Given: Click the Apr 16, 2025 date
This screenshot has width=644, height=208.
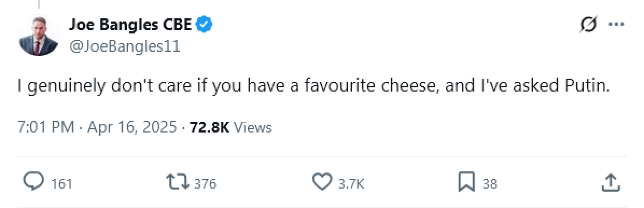Looking at the screenshot, I should click(x=132, y=127).
